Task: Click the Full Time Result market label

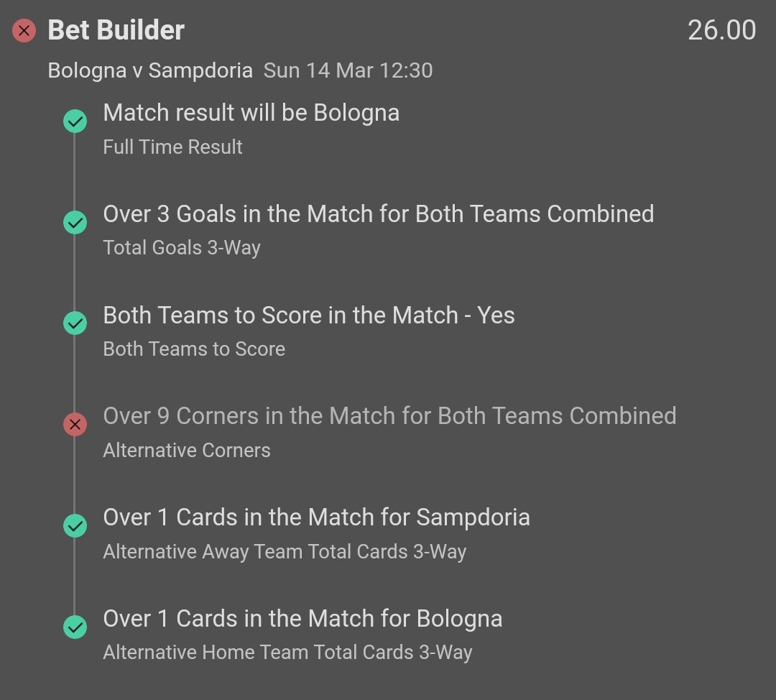Action: point(172,147)
